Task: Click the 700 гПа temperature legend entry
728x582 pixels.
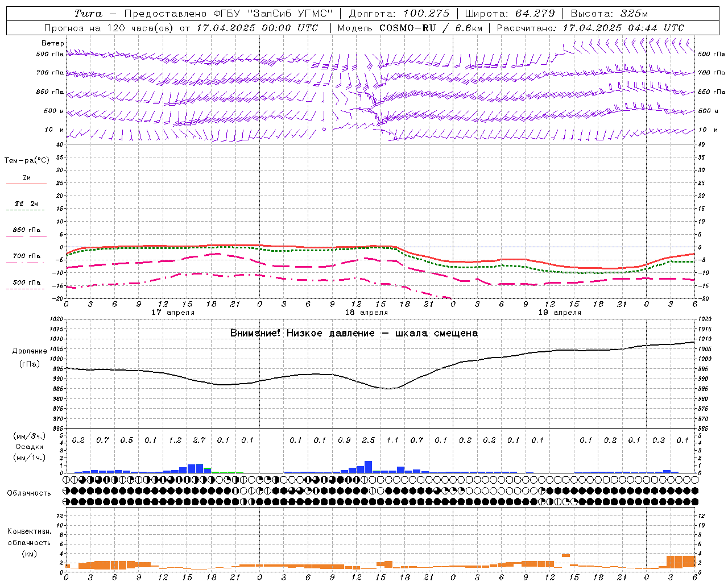Action: click(26, 256)
